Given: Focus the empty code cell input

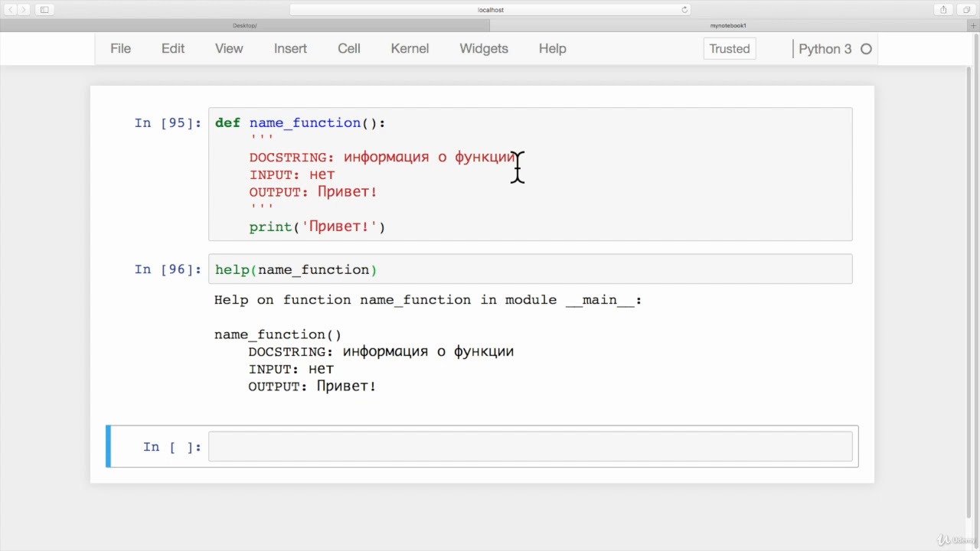Looking at the screenshot, I should pyautogui.click(x=530, y=447).
